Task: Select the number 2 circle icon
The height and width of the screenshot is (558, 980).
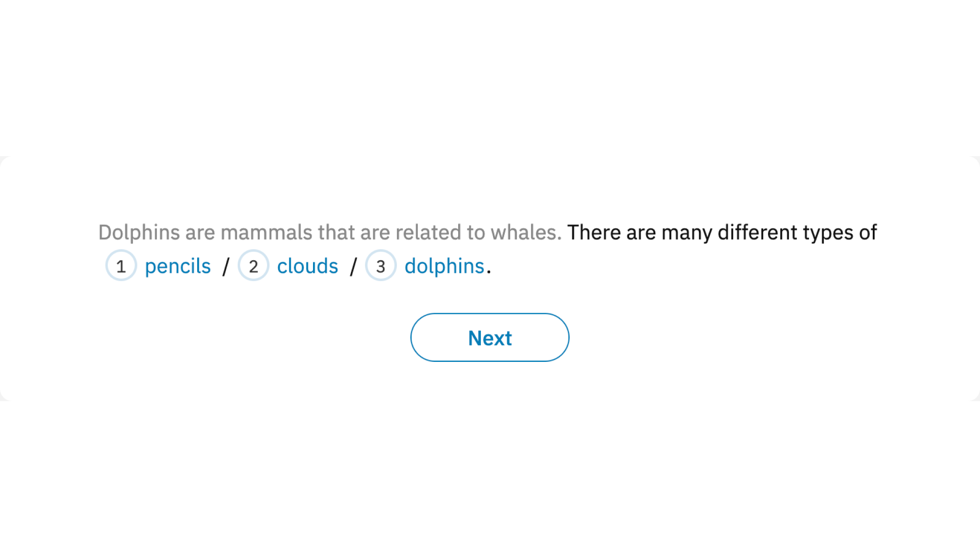Action: [253, 266]
